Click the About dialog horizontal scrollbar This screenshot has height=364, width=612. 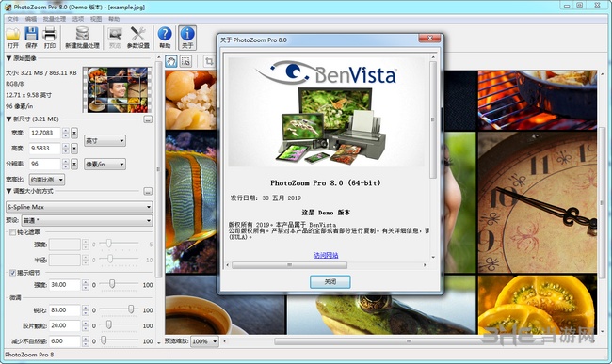326,265
